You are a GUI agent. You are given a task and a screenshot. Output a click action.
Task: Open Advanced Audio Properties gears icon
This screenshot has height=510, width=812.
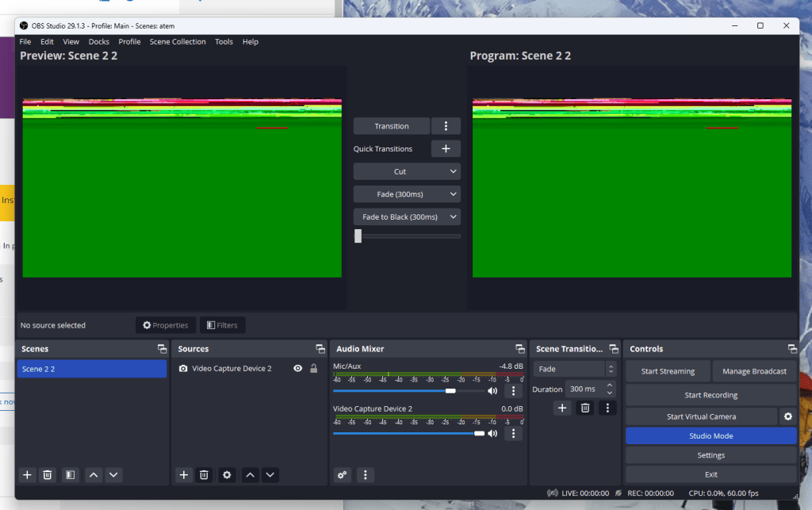coord(343,475)
